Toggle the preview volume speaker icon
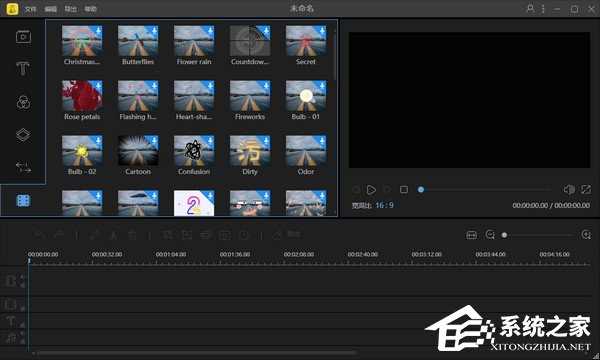Viewport: 600px width, 360px height. 569,189
